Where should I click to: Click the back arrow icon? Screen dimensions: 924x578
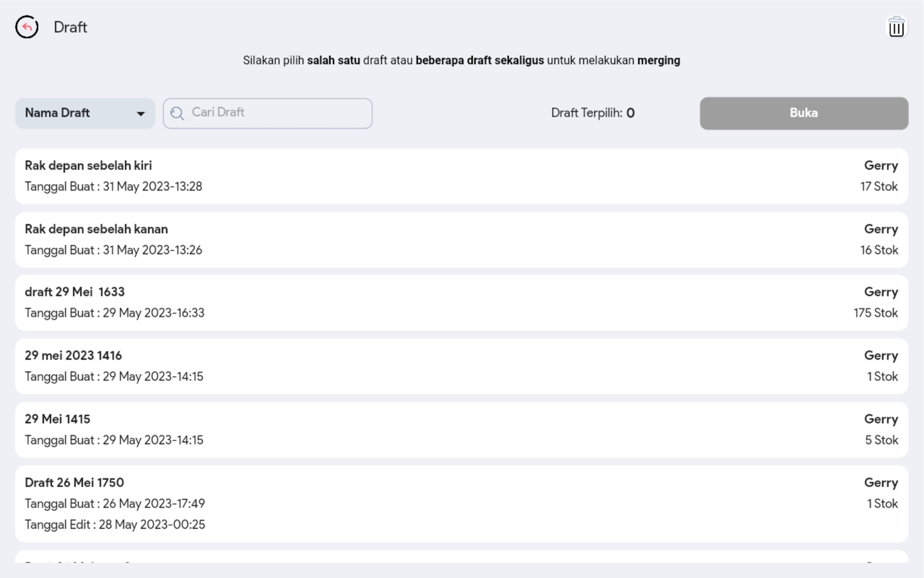[27, 27]
